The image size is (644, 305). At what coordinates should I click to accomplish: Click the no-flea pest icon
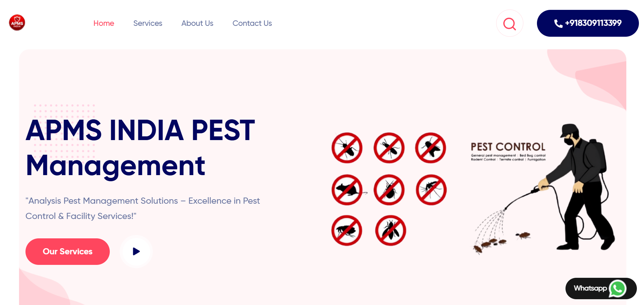(x=347, y=231)
